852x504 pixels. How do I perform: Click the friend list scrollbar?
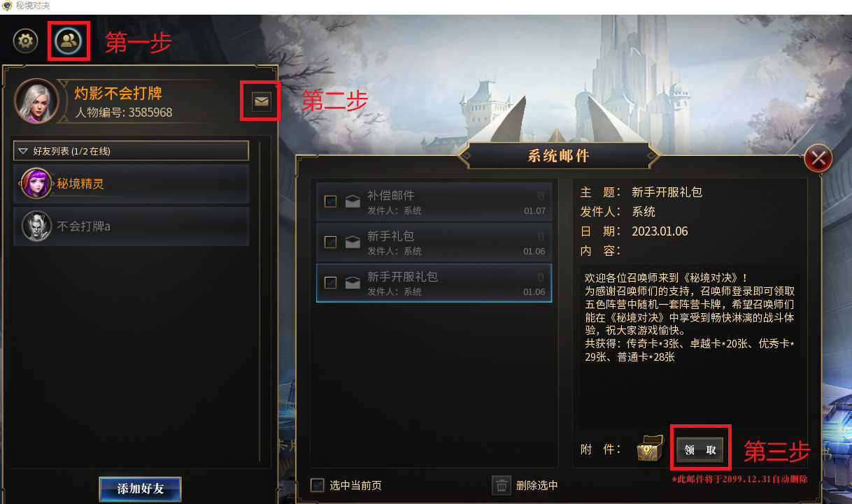(260, 301)
